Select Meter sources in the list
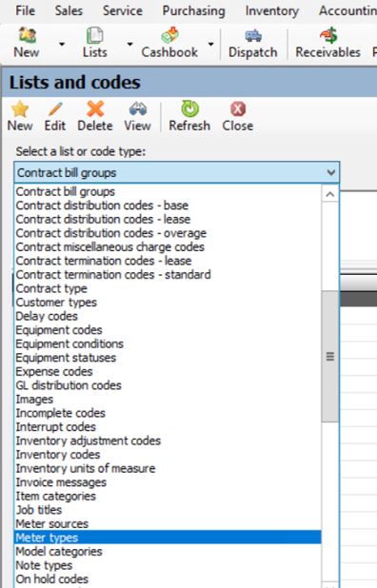The image size is (377, 588). point(168,524)
